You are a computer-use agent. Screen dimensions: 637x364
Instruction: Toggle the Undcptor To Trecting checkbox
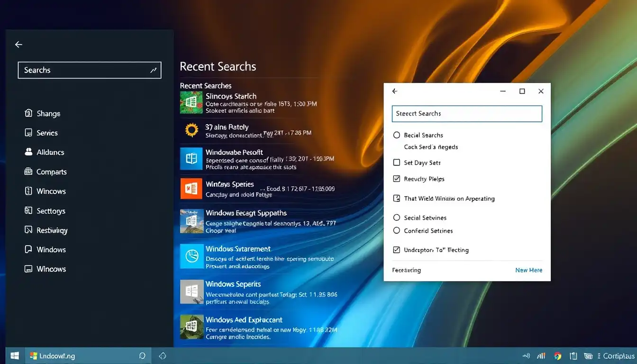point(397,250)
